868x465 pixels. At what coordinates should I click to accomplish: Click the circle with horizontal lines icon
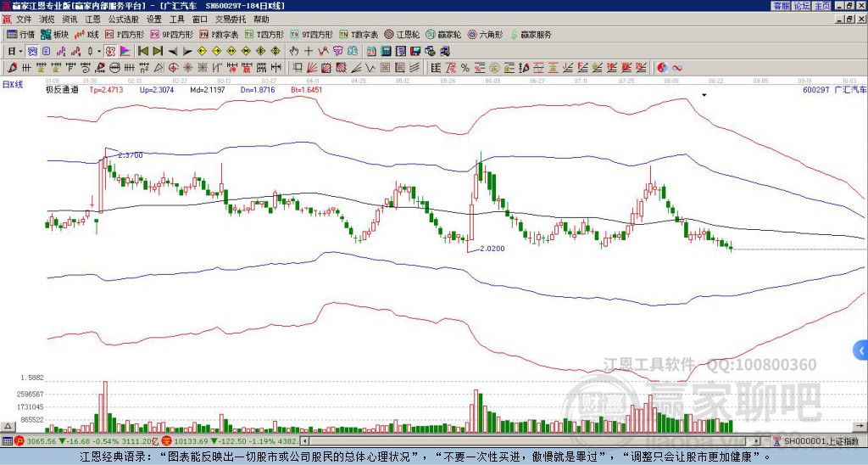[x=114, y=68]
